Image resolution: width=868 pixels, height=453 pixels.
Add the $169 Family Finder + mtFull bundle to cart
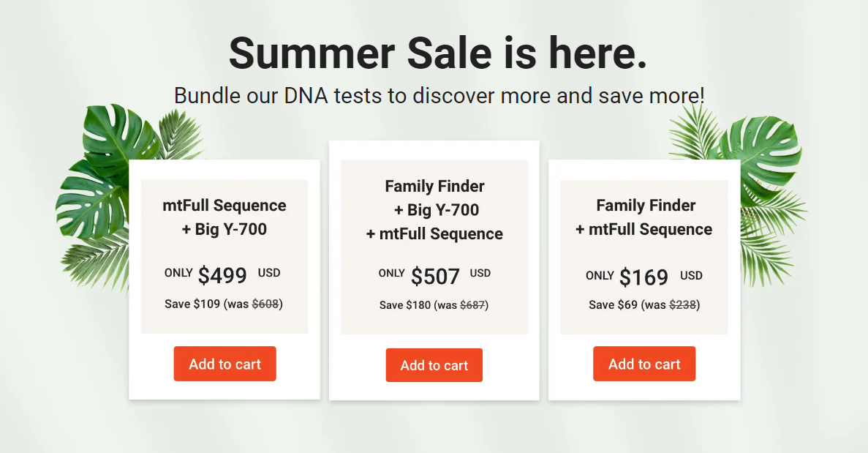coord(644,364)
